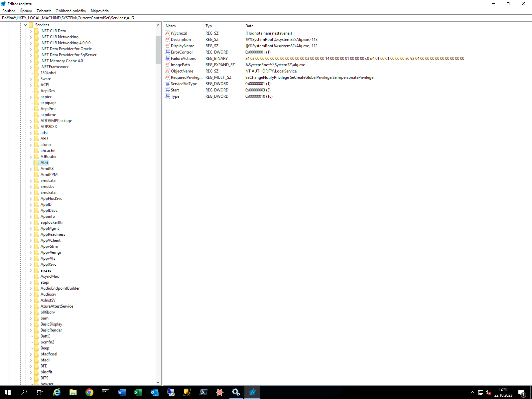The image size is (532, 399).
Task: Open Google Chrome from the taskbar
Action: coord(89,392)
